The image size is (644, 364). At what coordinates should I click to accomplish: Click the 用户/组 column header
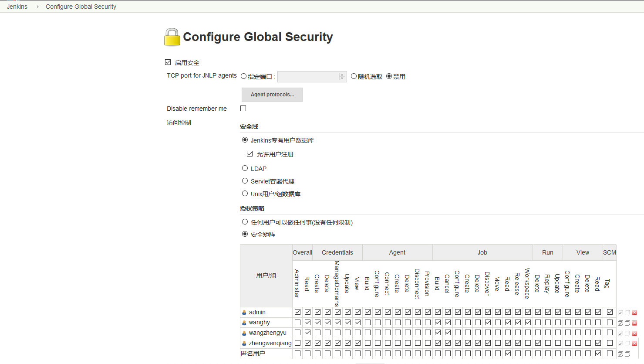(x=266, y=276)
